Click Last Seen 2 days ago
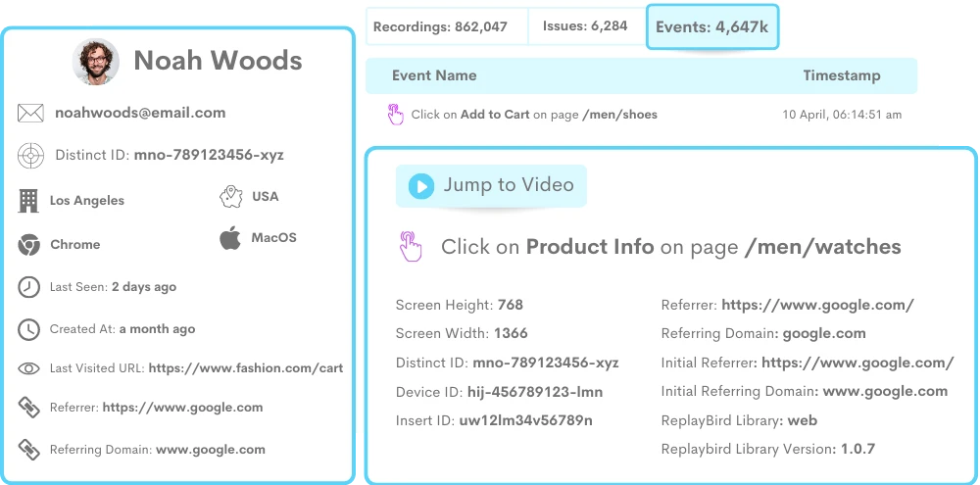Screen dimensions: 980x485 (113, 287)
